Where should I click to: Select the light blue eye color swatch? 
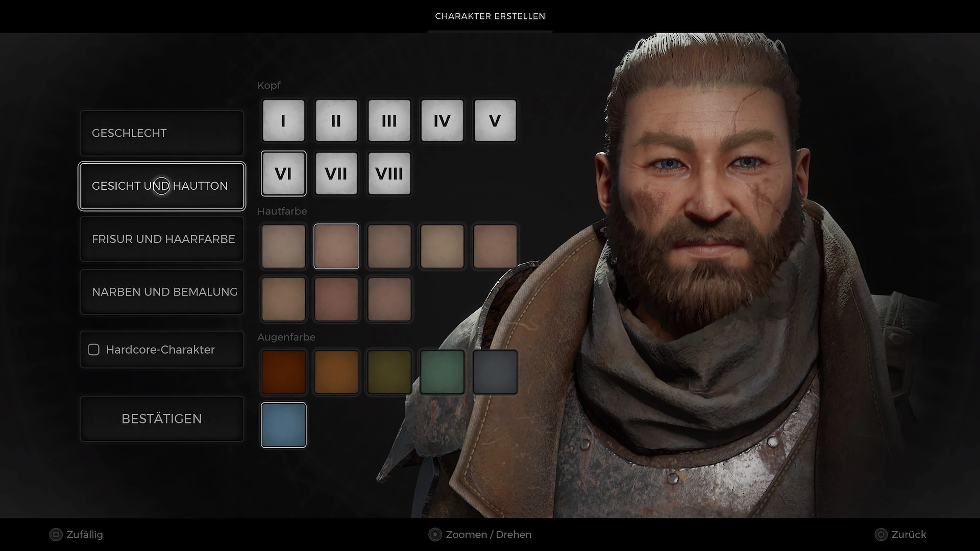point(283,425)
